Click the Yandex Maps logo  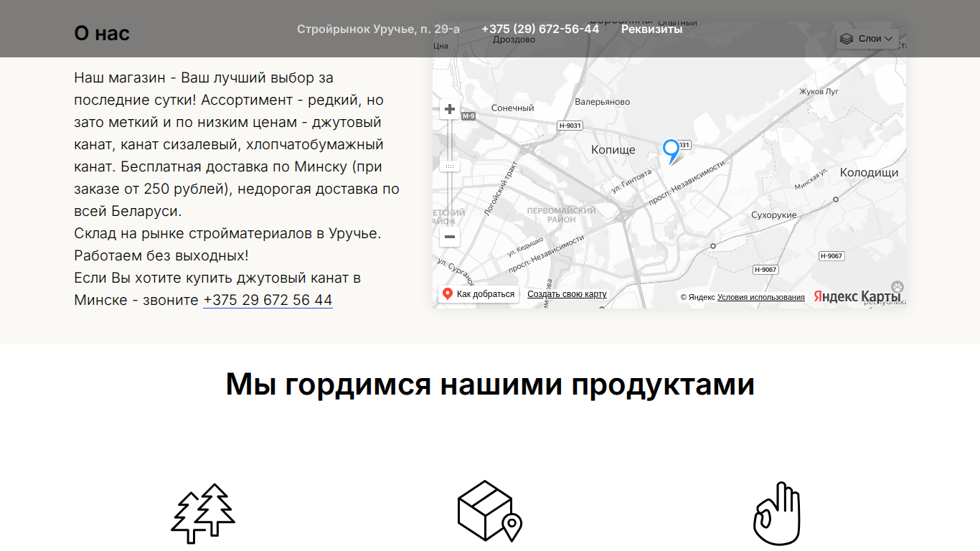point(857,296)
